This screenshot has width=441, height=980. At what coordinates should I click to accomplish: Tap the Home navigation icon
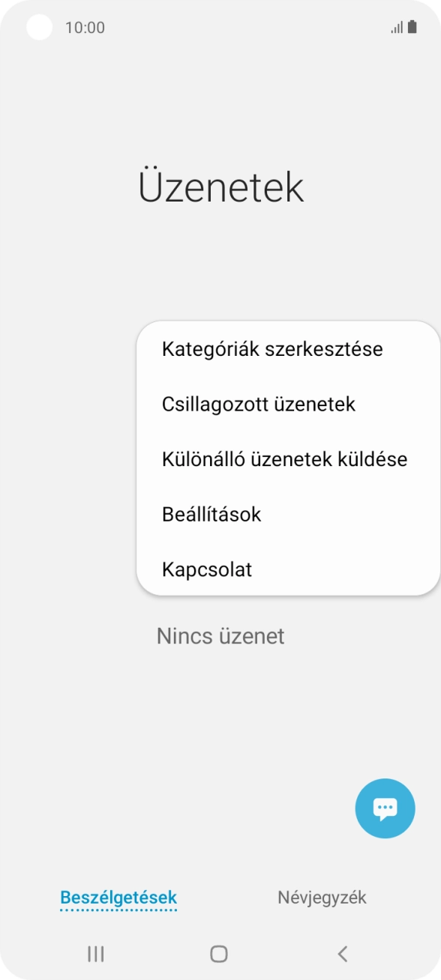(x=219, y=954)
